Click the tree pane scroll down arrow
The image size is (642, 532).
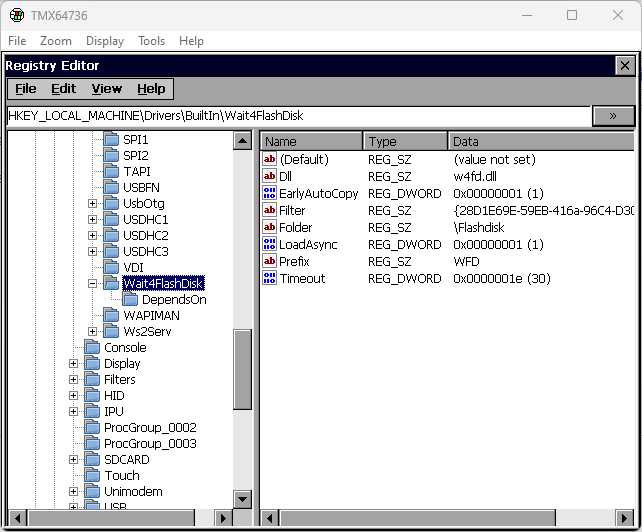click(x=242, y=499)
